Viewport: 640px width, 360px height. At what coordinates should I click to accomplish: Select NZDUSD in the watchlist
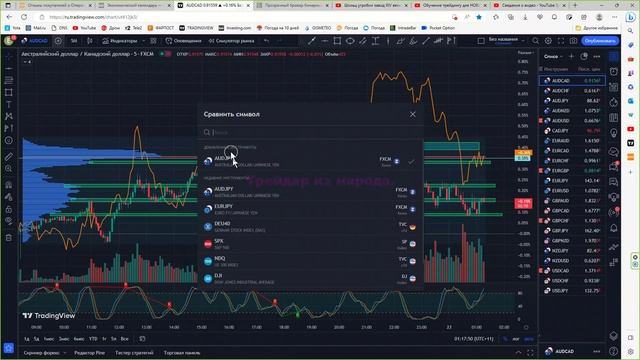(572, 260)
